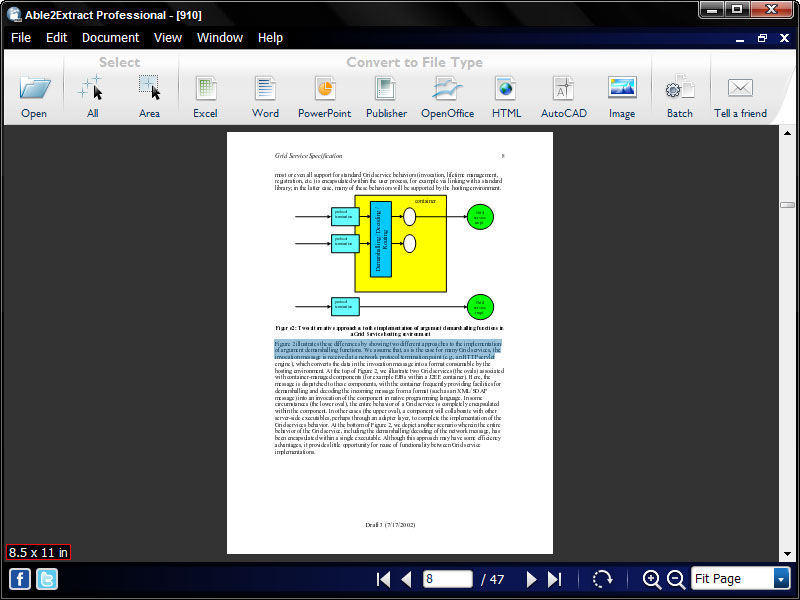The height and width of the screenshot is (600, 800).
Task: Open the Document menu
Action: (x=110, y=37)
